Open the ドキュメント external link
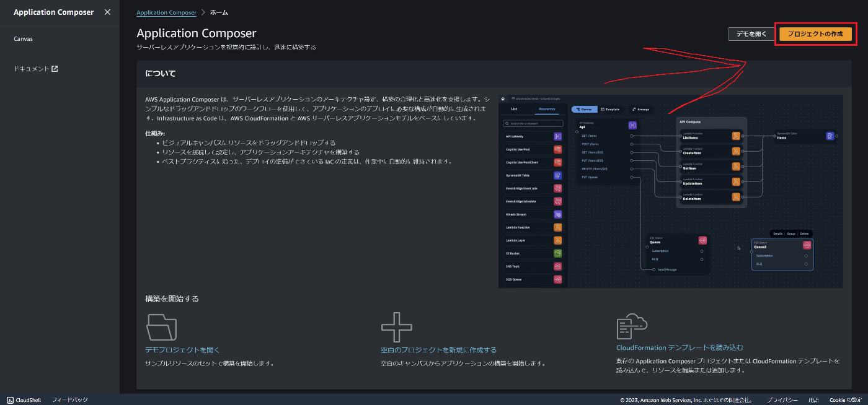Viewport: 868px width, 405px height. [35, 69]
